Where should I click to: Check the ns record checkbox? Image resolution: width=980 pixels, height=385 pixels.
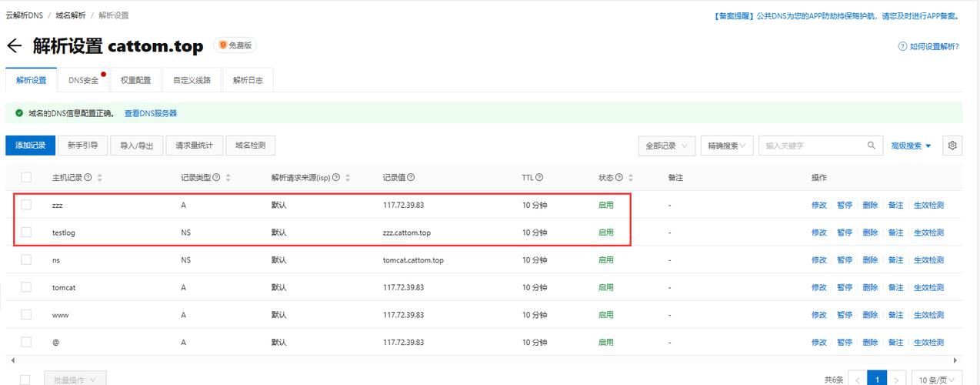coord(26,259)
